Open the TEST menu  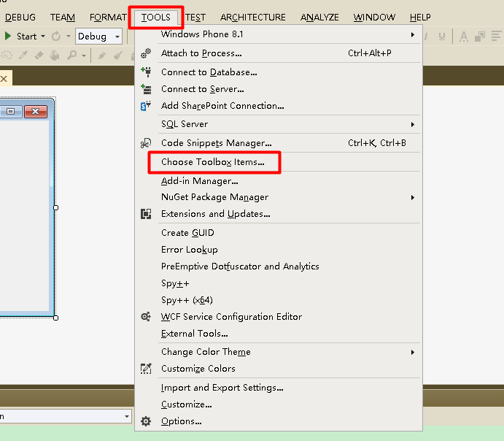tap(195, 17)
